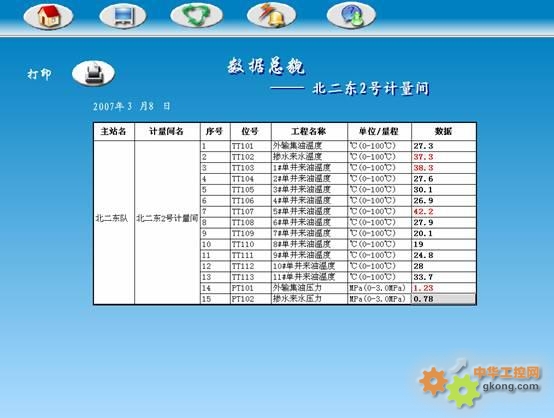Select the highlighted 0.78 data cell

click(x=444, y=299)
